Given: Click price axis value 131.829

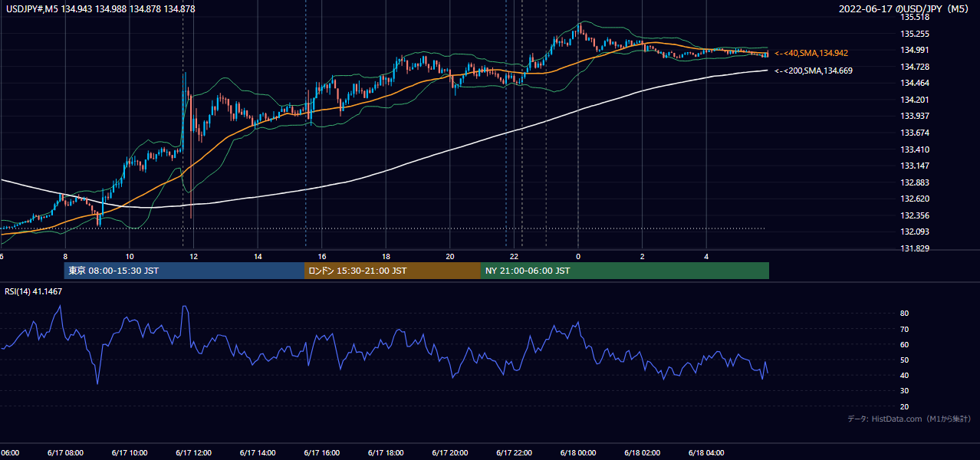Looking at the screenshot, I should pos(916,248).
